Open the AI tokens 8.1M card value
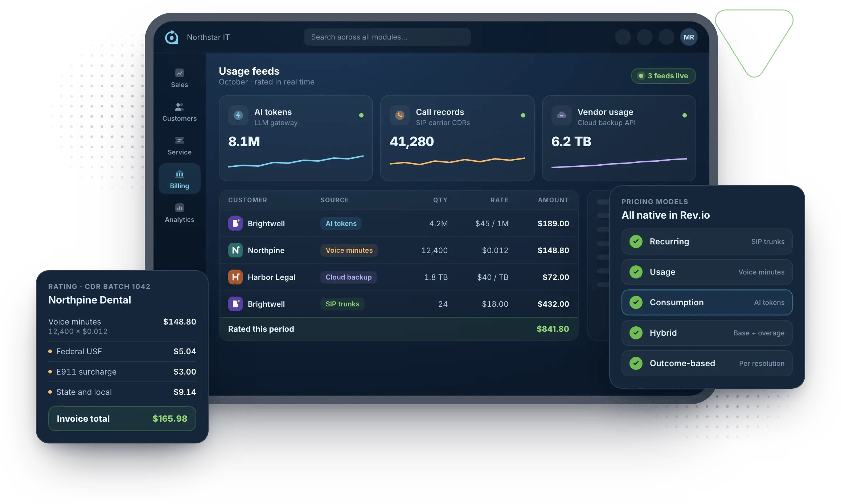This screenshot has height=504, width=841. click(x=244, y=141)
